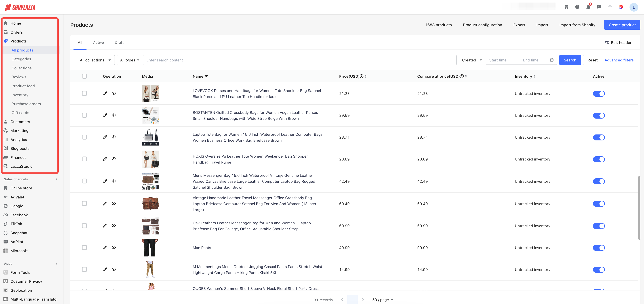Open the 50 / page dropdown

[x=382, y=300]
